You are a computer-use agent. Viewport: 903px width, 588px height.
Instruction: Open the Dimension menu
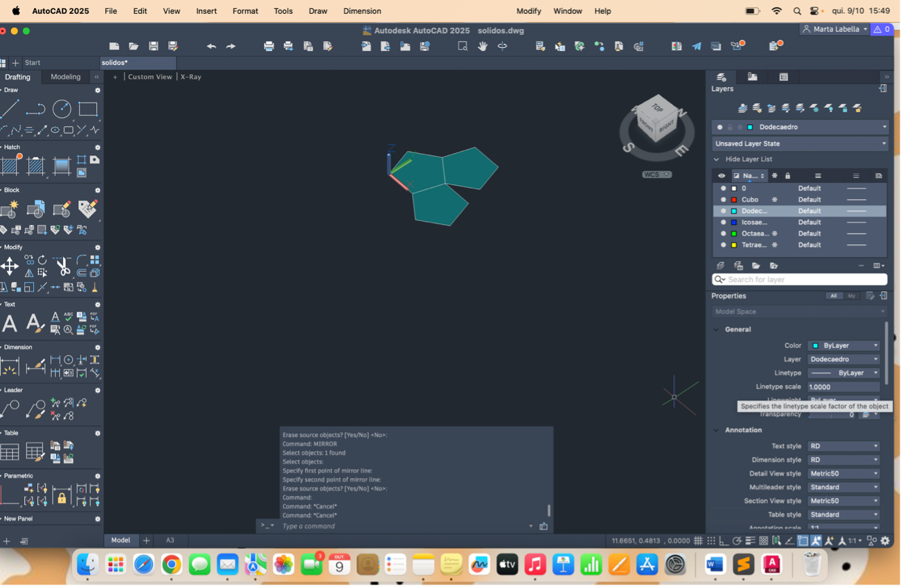(x=362, y=11)
